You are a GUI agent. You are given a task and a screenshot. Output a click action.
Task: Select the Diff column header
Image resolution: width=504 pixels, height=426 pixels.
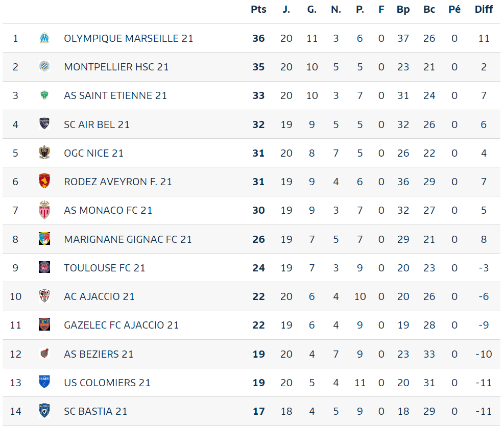coord(484,9)
